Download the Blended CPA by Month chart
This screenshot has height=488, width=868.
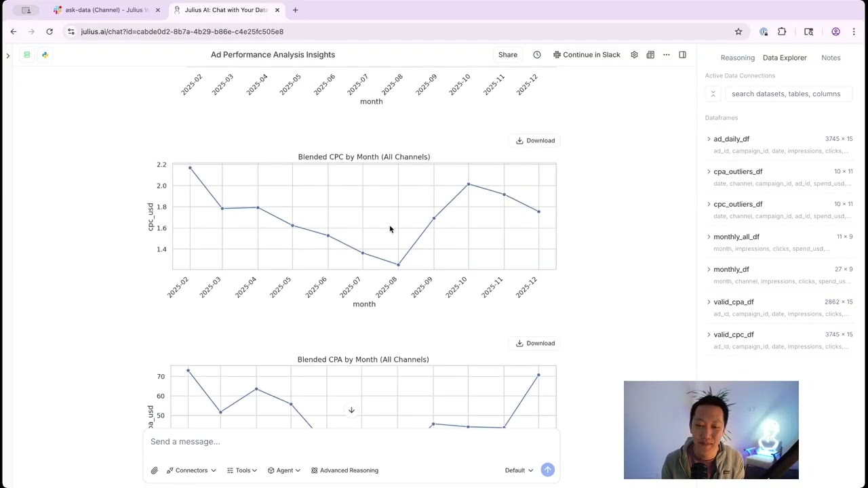pos(536,343)
